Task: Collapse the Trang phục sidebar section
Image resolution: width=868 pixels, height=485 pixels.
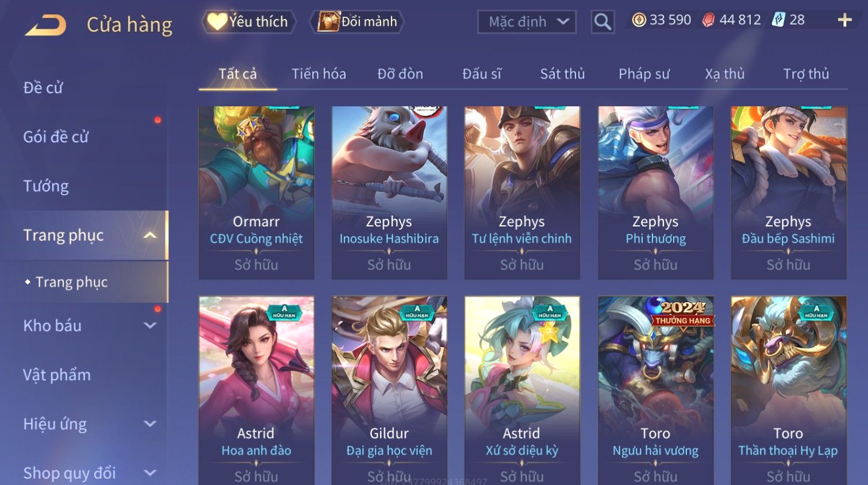Action: (x=150, y=235)
